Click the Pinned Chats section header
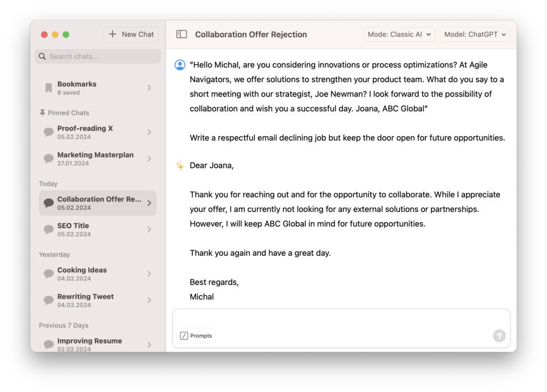The width and height of the screenshot is (547, 392). click(x=65, y=113)
